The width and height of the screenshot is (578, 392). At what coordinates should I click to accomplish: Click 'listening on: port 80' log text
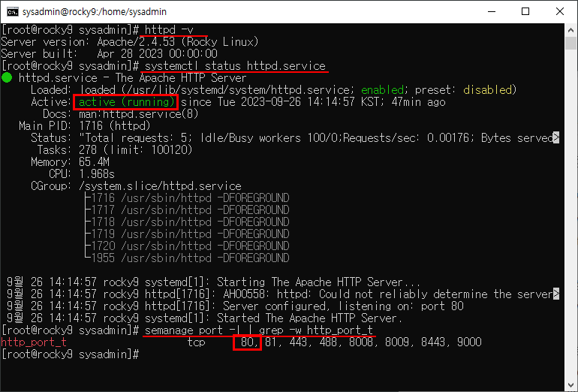(401, 306)
